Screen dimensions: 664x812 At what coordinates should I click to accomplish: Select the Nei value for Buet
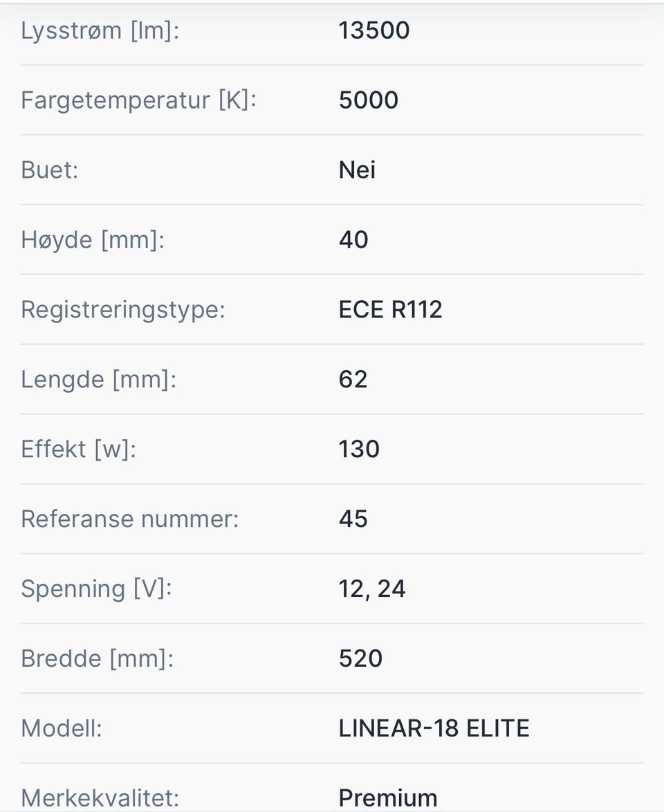click(357, 170)
